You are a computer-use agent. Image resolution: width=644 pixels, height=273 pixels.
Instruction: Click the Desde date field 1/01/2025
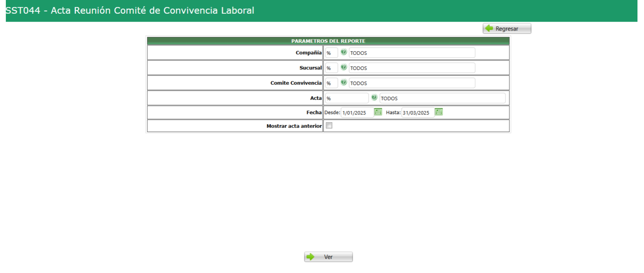(x=357, y=112)
